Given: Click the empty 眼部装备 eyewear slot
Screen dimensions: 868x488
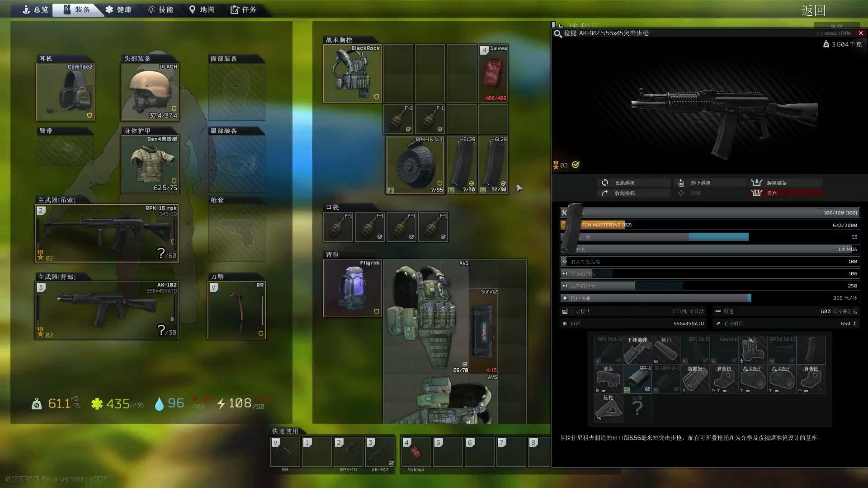Looking at the screenshot, I should [236, 164].
